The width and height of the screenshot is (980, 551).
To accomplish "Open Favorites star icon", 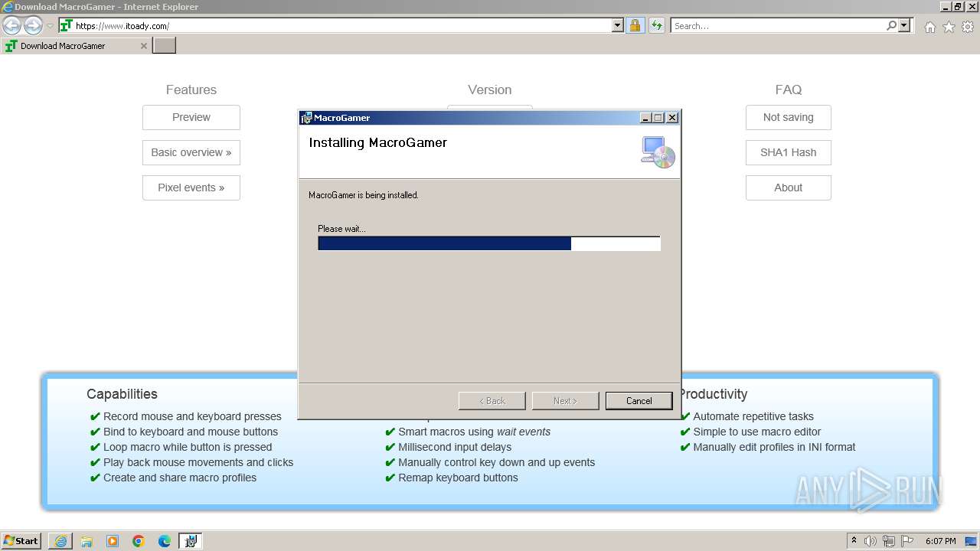I will (x=949, y=27).
